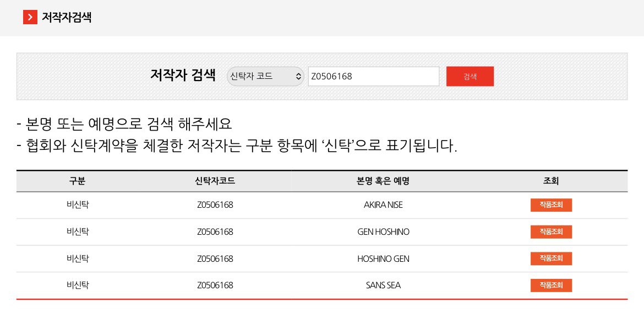Click the instruction line about 신탁계약

point(237,146)
